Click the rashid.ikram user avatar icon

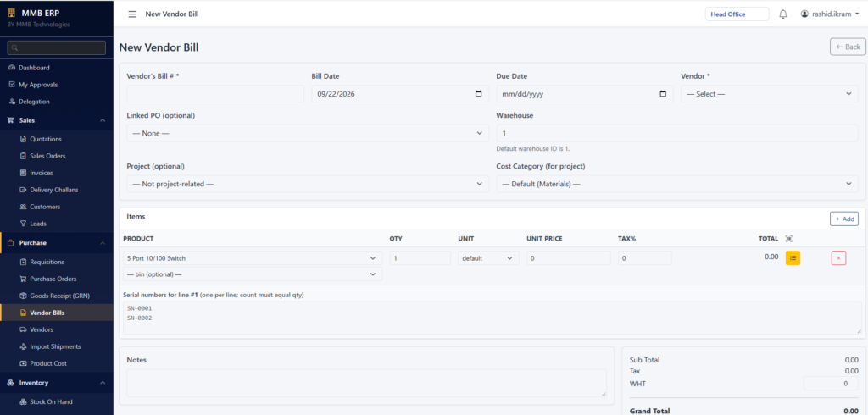[805, 14]
